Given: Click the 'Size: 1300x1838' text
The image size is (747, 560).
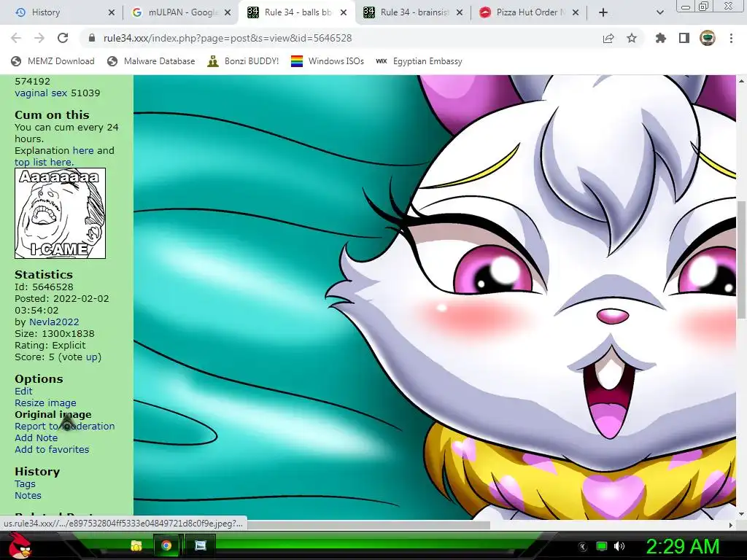Looking at the screenshot, I should [54, 334].
